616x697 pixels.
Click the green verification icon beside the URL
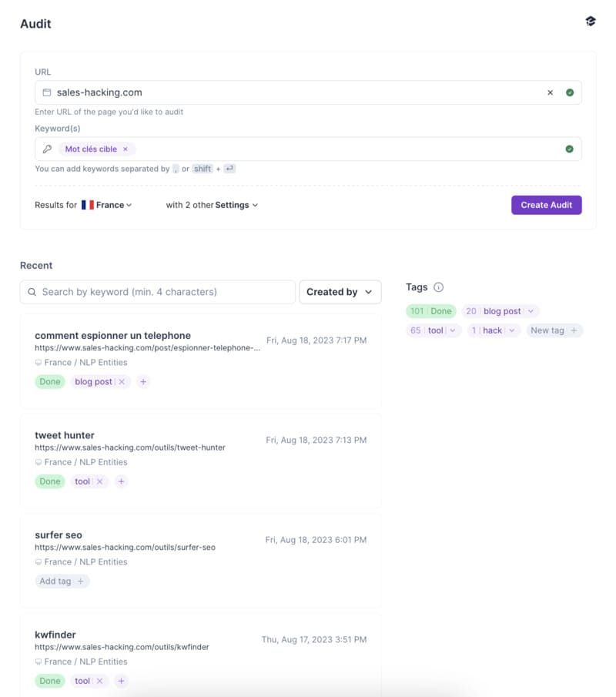(571, 92)
